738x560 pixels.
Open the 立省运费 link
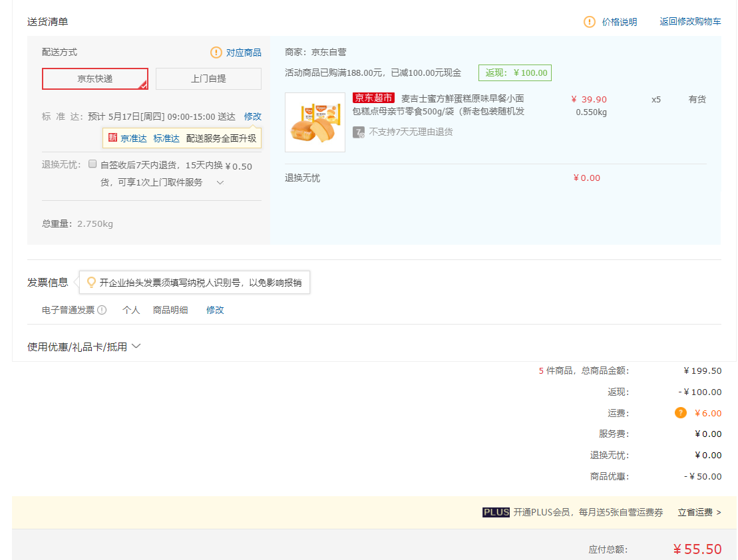pos(699,513)
